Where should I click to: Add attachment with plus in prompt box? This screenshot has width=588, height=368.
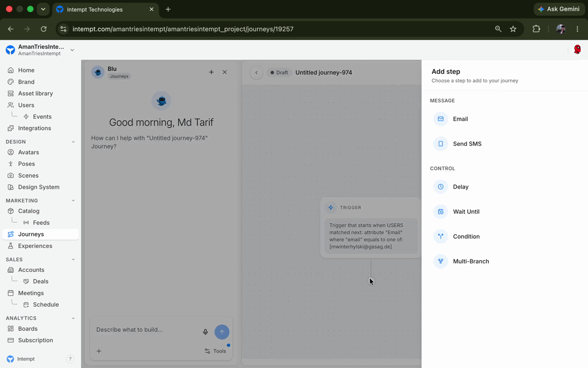[99, 351]
